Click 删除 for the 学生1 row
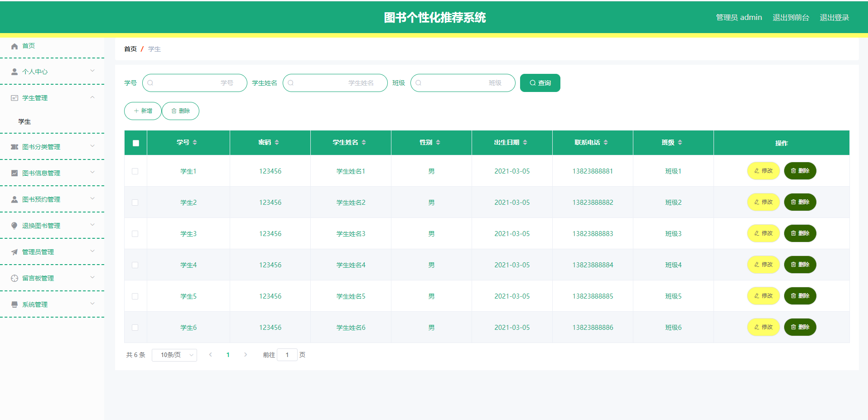Image resolution: width=868 pixels, height=420 pixels. pyautogui.click(x=800, y=171)
